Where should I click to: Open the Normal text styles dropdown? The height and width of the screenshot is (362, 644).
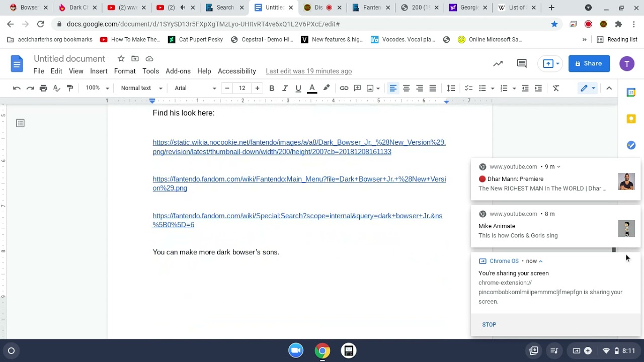pos(141,88)
